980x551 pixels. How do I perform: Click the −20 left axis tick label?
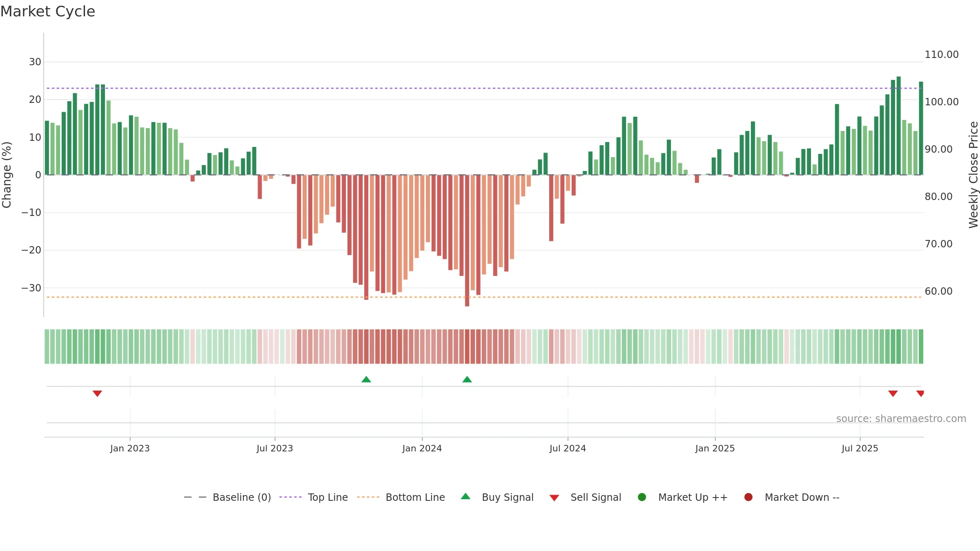coord(31,250)
